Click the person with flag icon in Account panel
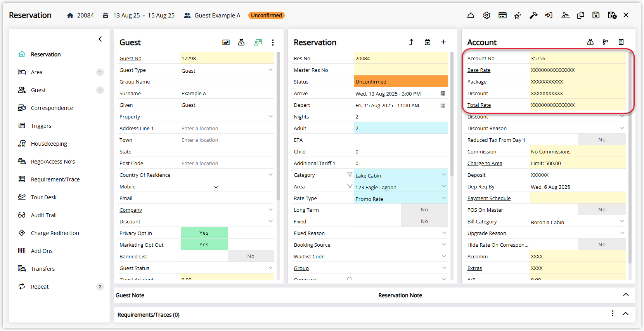Screen dimensions: 644x331 (x=605, y=42)
